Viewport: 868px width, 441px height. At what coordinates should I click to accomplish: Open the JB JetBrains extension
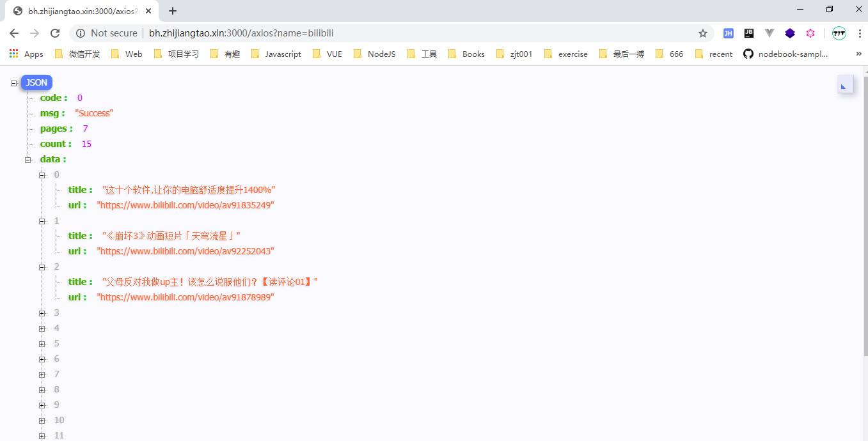748,33
